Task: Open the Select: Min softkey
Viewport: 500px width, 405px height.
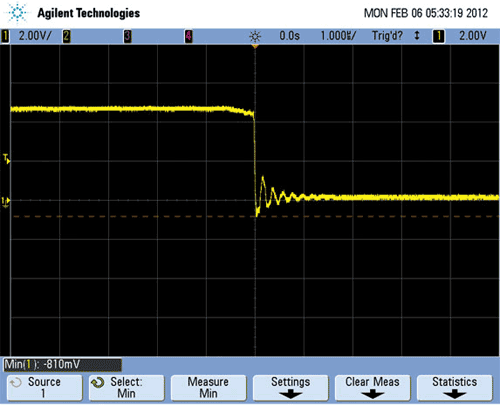Action: [127, 387]
